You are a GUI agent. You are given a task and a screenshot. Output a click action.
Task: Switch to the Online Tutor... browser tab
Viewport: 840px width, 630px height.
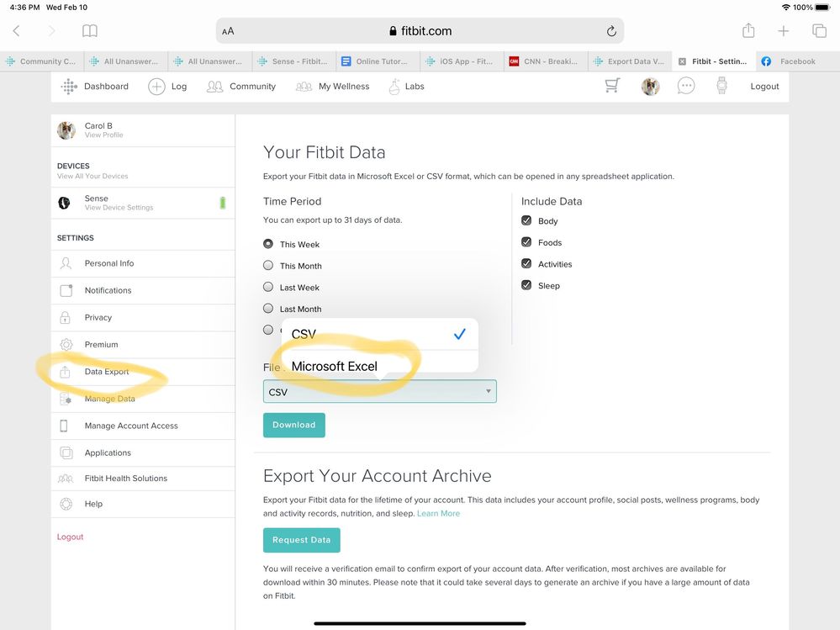click(x=378, y=61)
